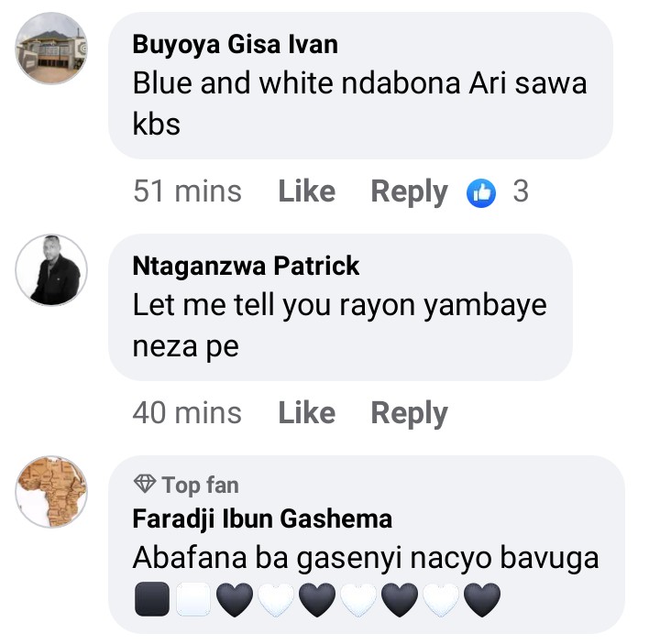660x644 pixels.
Task: Open Buyoya Gisa Ivan's name link
Action: coord(235,44)
